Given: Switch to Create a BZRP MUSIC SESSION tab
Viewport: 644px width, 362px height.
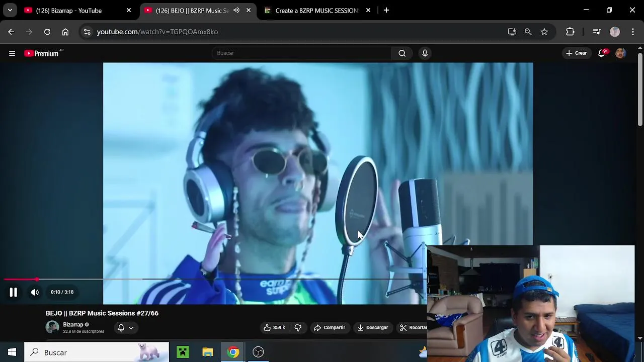Looking at the screenshot, I should 316,11.
